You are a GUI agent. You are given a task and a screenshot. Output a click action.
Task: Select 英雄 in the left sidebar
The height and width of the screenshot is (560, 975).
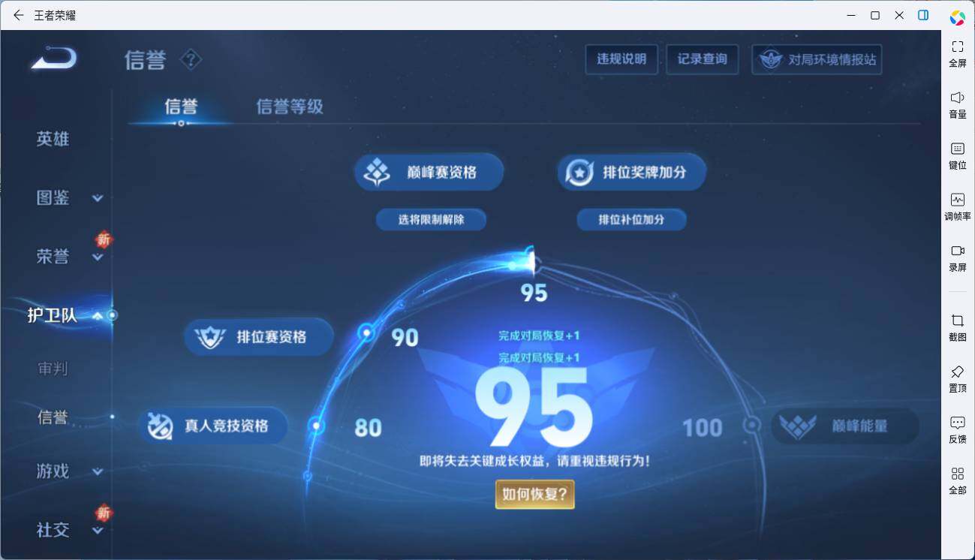pos(53,140)
